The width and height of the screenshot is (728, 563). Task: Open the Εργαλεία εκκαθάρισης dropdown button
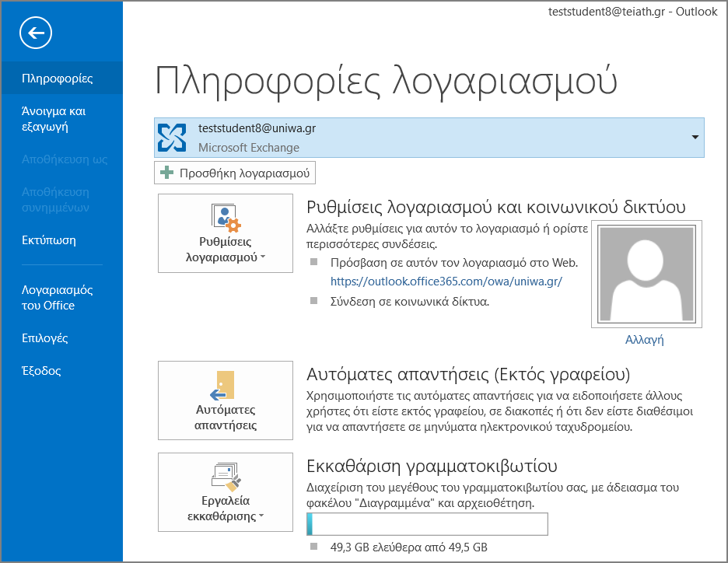click(x=226, y=492)
